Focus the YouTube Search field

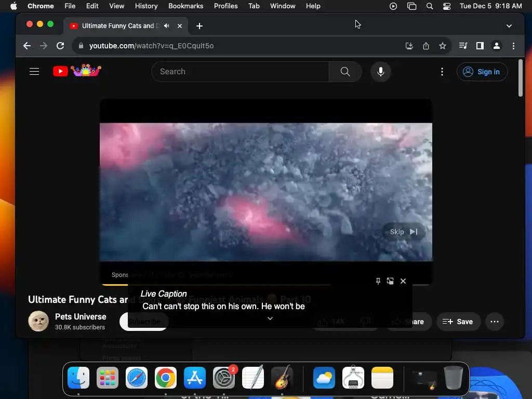(x=240, y=72)
